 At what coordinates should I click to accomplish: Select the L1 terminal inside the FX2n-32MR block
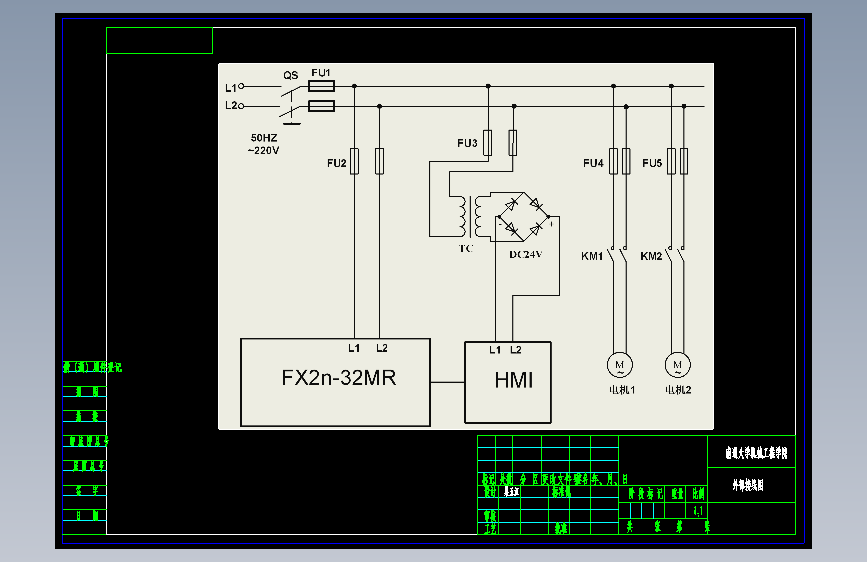[x=354, y=348]
